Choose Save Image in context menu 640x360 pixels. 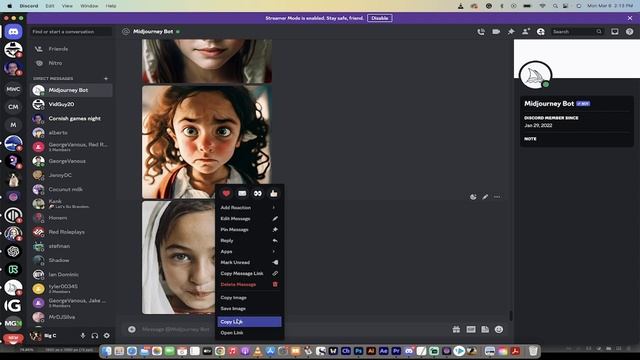(249, 309)
